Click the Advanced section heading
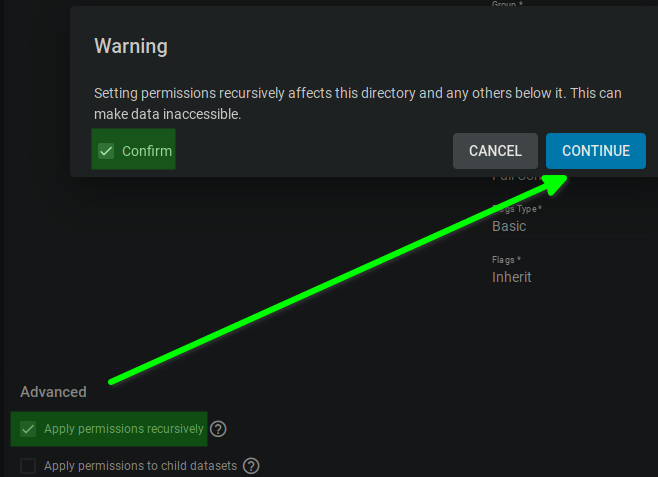 (x=53, y=392)
